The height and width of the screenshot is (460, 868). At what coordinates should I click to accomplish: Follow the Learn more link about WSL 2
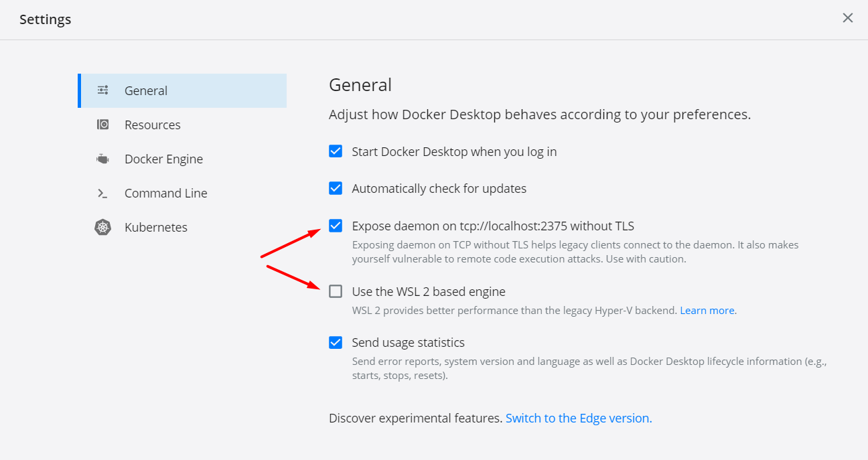(x=707, y=311)
